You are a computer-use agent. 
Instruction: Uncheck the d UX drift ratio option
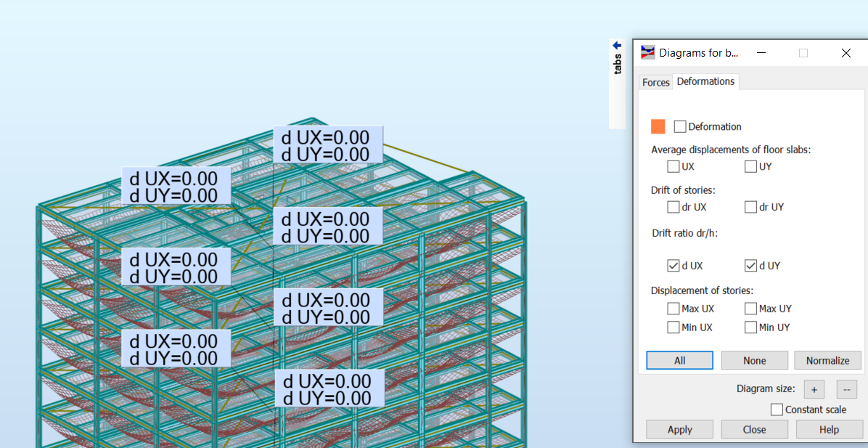[x=673, y=265]
